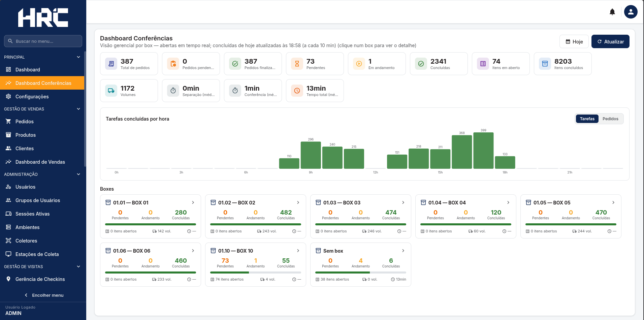644x320 pixels.
Task: Click the notification bell icon
Action: coord(612,12)
